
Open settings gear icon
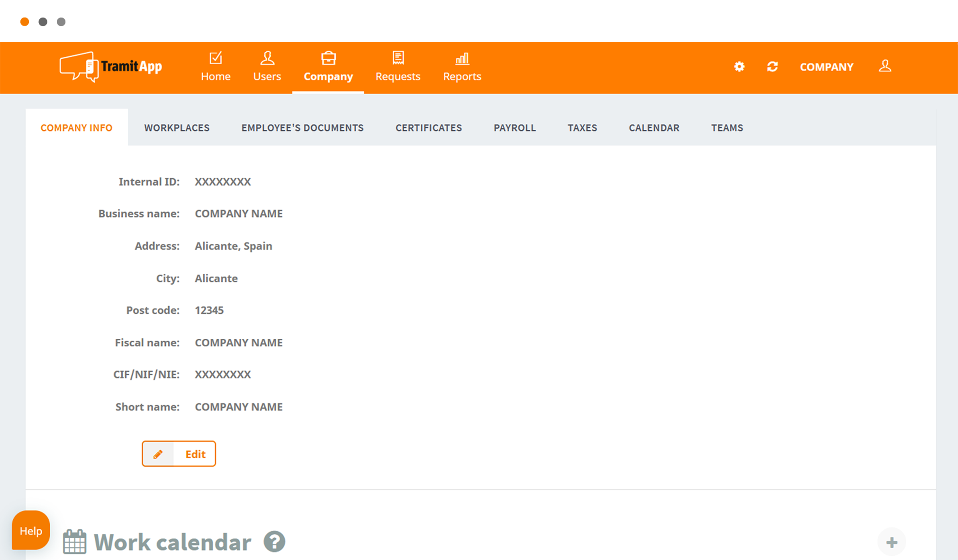click(x=739, y=67)
